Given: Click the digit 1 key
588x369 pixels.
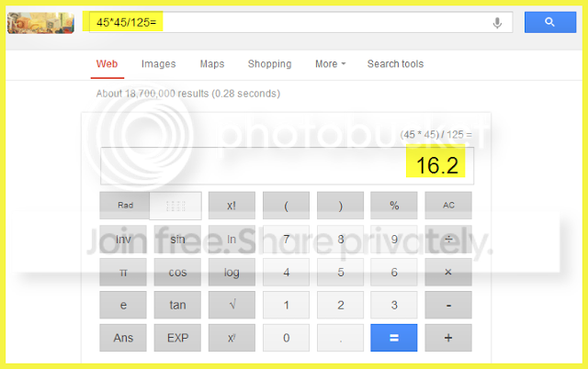Looking at the screenshot, I should pyautogui.click(x=286, y=305).
